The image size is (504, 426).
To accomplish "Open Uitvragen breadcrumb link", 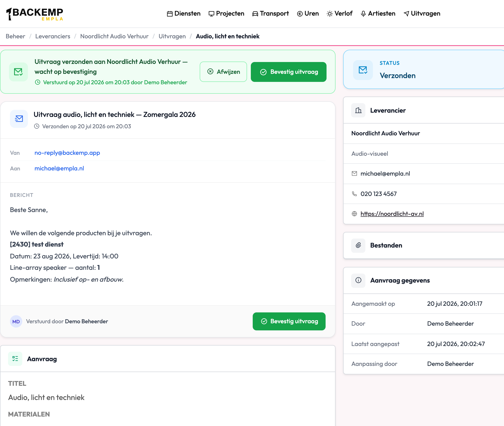I will pos(172,36).
